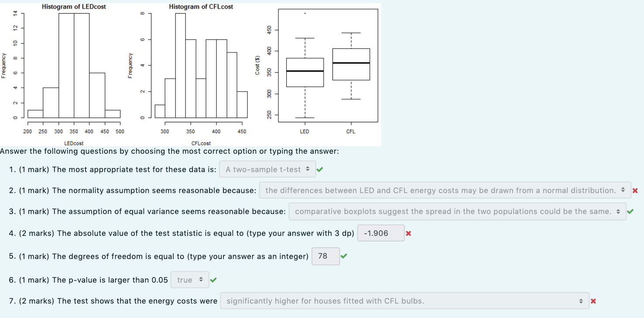Click the green checkmark beside question 1
Image resolution: width=644 pixels, height=318 pixels.
(320, 169)
